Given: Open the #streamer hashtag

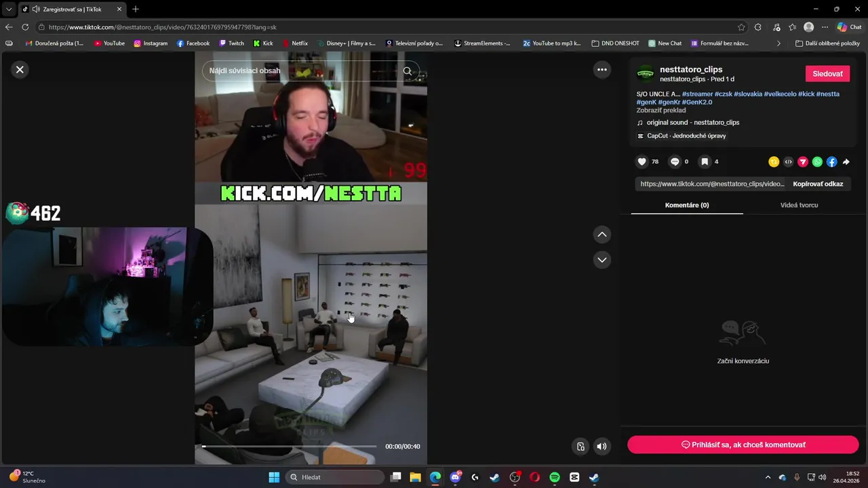Looking at the screenshot, I should 697,94.
